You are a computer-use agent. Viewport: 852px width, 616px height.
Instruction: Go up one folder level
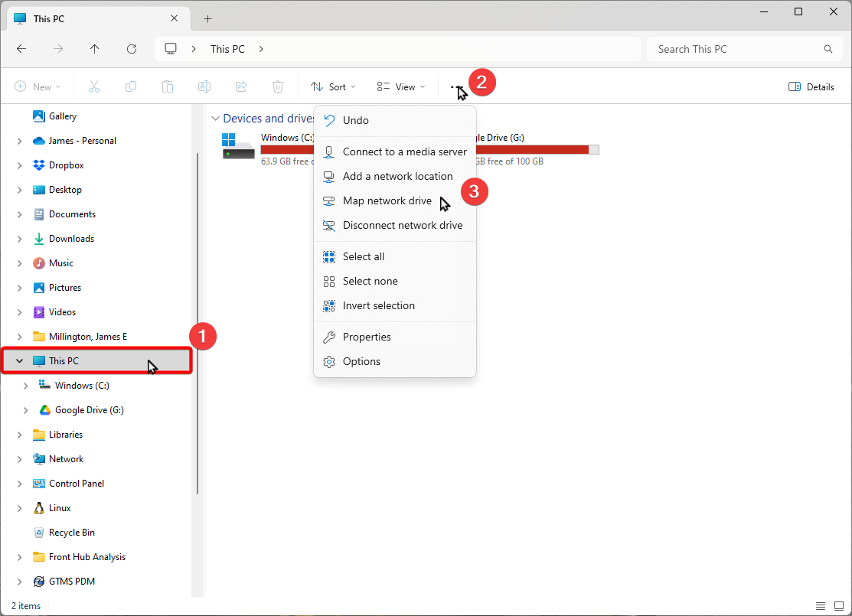point(95,49)
